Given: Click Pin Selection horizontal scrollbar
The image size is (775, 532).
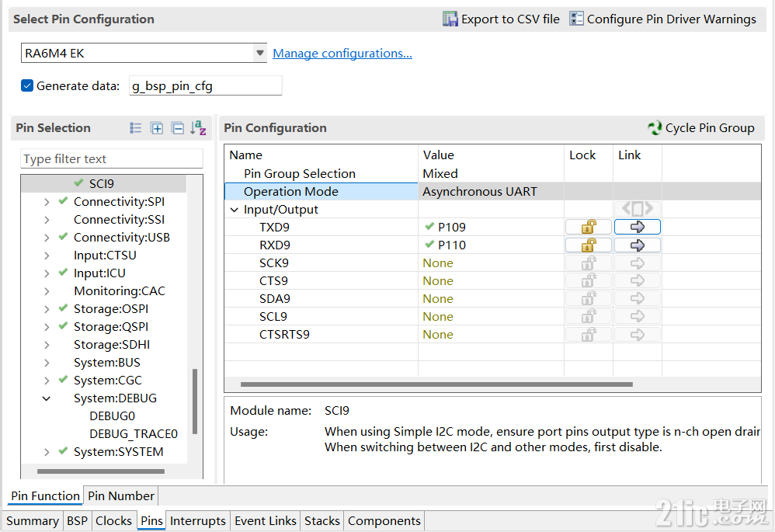Looking at the screenshot, I should [x=101, y=471].
